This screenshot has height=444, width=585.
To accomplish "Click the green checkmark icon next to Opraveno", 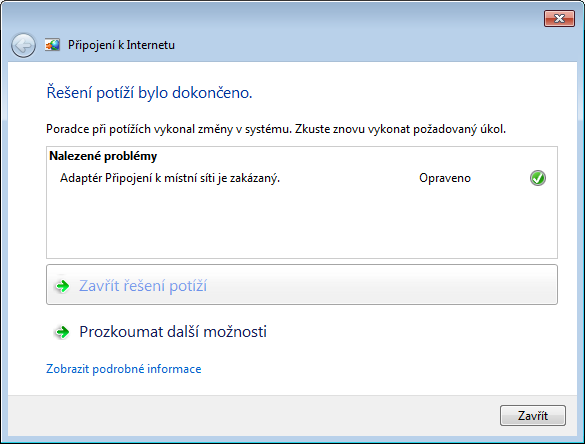I will (x=538, y=178).
